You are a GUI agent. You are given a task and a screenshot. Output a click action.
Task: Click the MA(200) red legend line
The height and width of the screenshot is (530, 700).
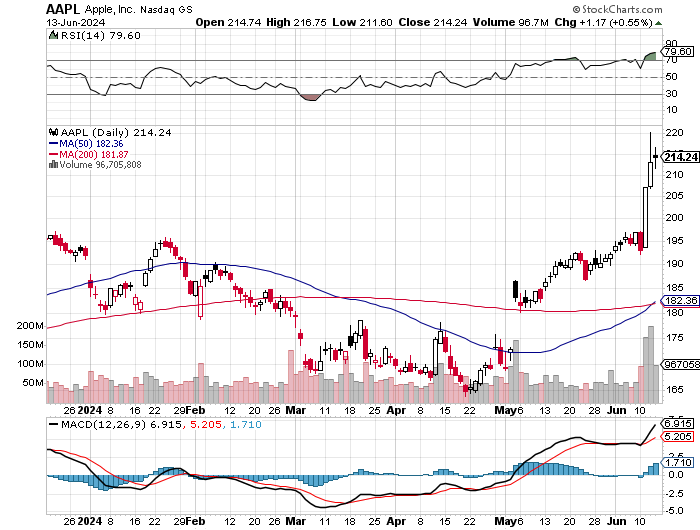[53, 154]
